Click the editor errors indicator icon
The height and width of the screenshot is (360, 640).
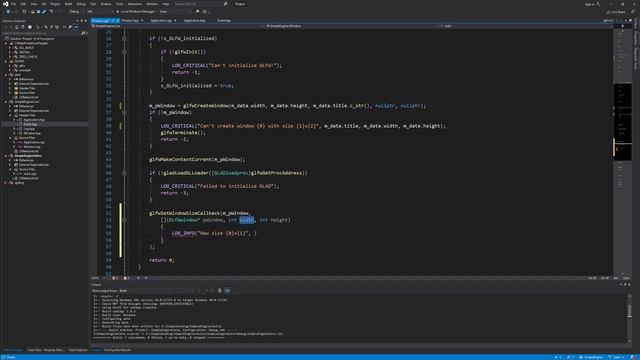click(x=114, y=278)
